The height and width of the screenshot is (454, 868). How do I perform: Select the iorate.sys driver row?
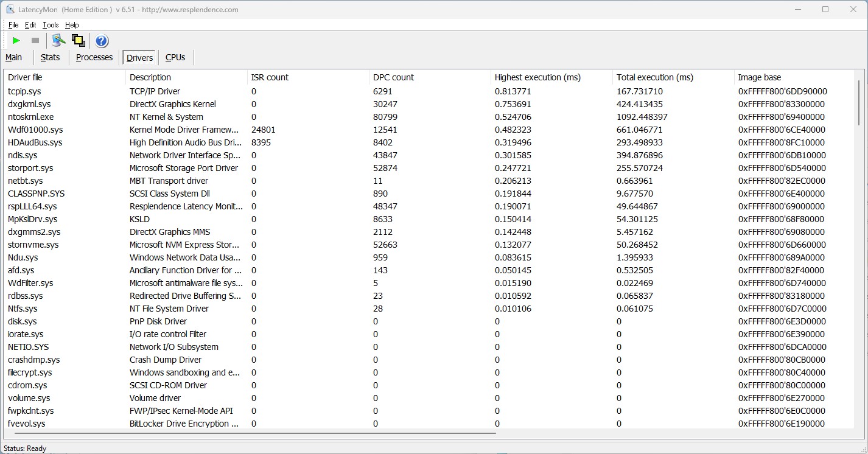pyautogui.click(x=429, y=334)
